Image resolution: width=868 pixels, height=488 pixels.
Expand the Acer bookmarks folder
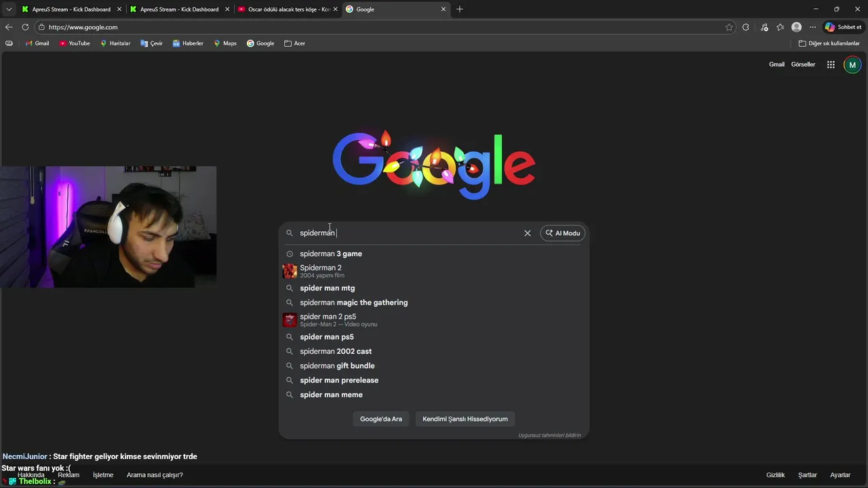(294, 43)
